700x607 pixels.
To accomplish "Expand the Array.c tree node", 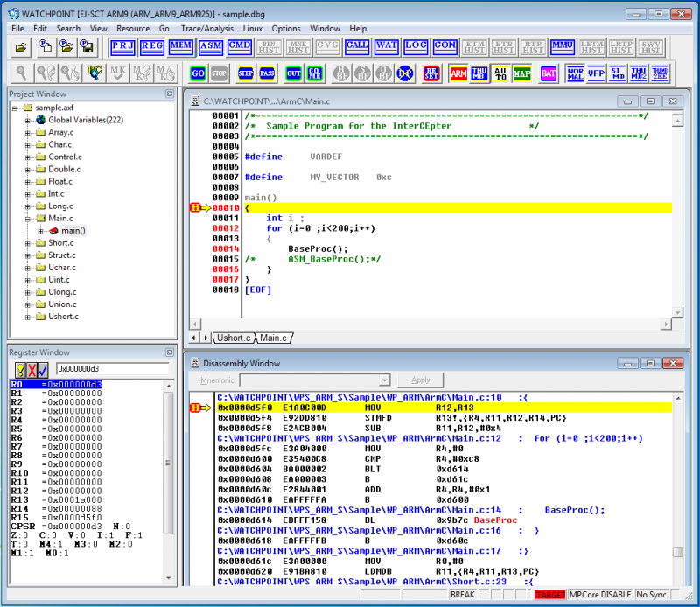I will pos(28,133).
